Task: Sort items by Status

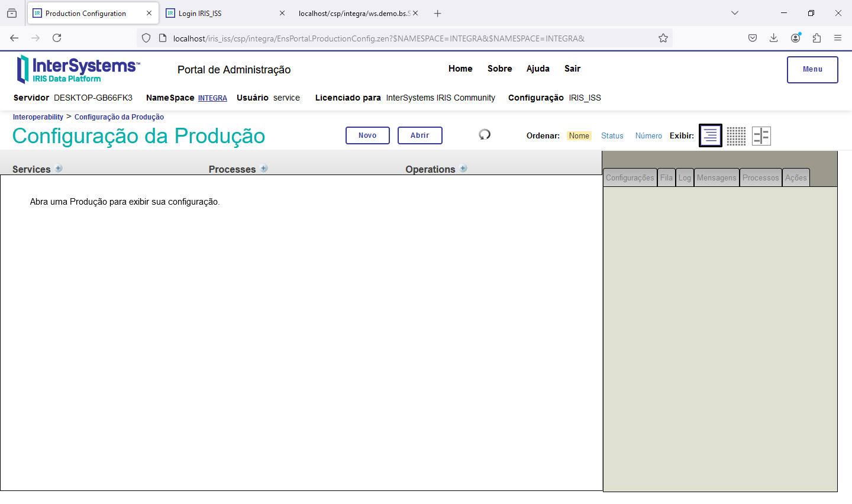Action: click(612, 136)
